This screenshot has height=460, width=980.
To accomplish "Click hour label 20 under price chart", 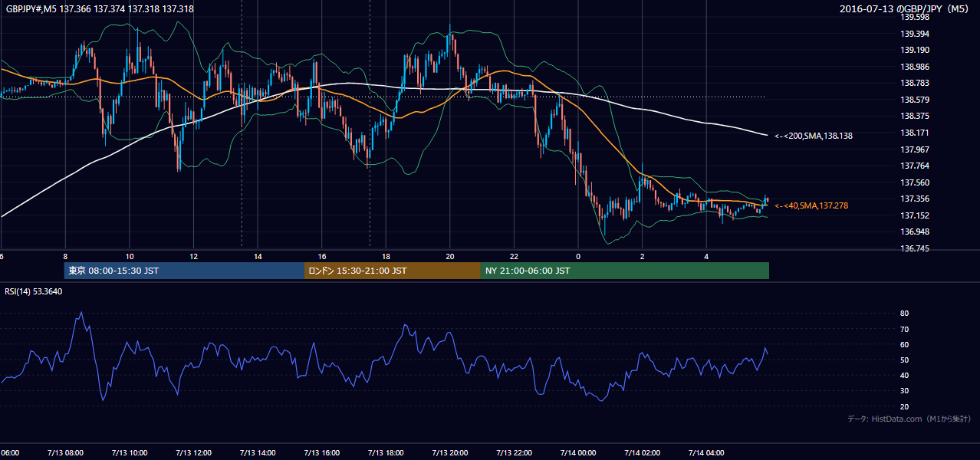I will coord(450,256).
